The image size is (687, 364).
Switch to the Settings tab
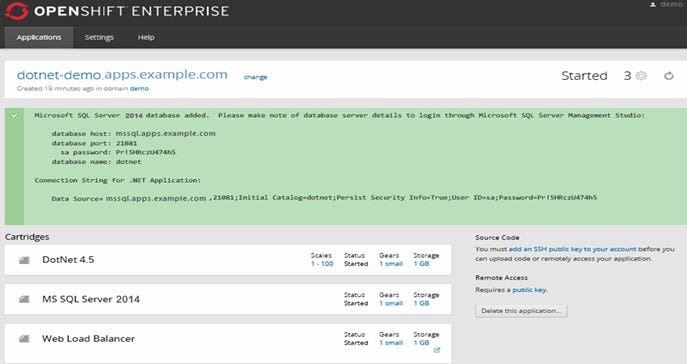pos(99,37)
